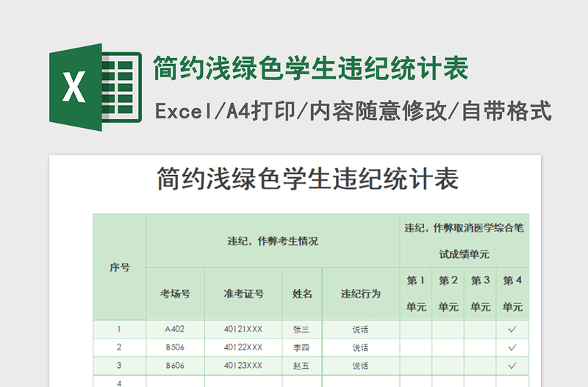
Task: Click the 姓名 column header
Action: (x=302, y=294)
